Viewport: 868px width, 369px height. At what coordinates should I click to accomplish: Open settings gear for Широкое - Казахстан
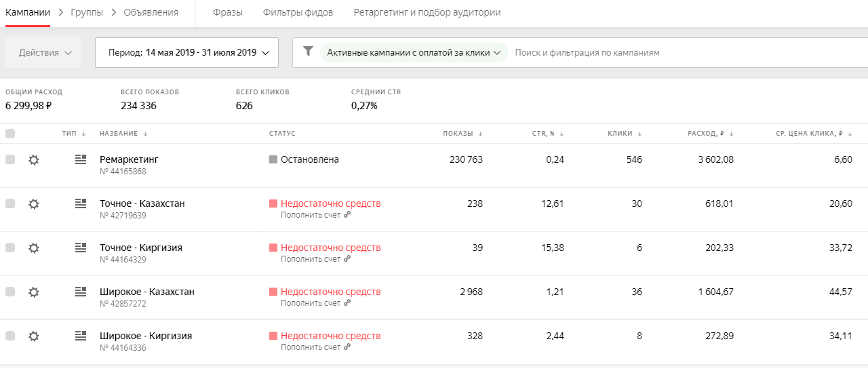pyautogui.click(x=34, y=292)
